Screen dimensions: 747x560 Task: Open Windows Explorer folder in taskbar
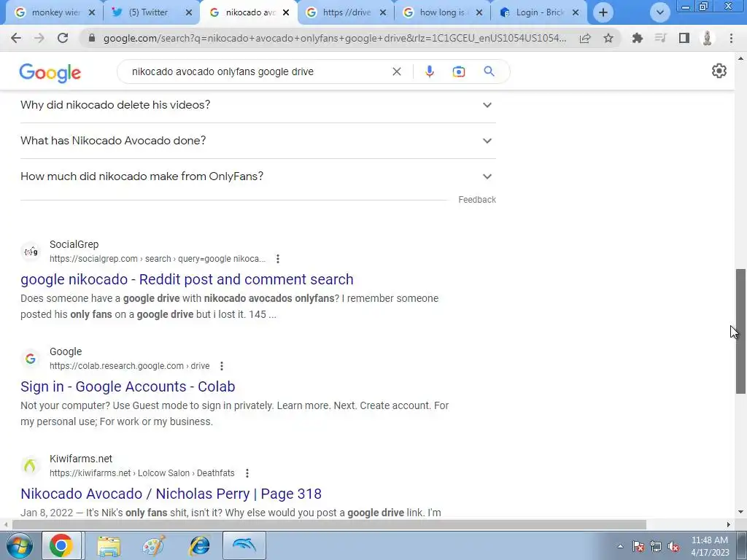coord(109,545)
